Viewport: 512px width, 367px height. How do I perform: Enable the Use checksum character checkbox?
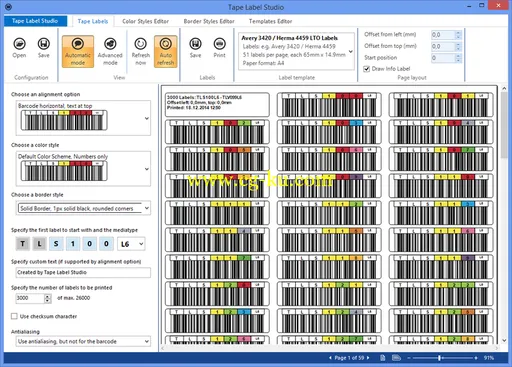14,316
